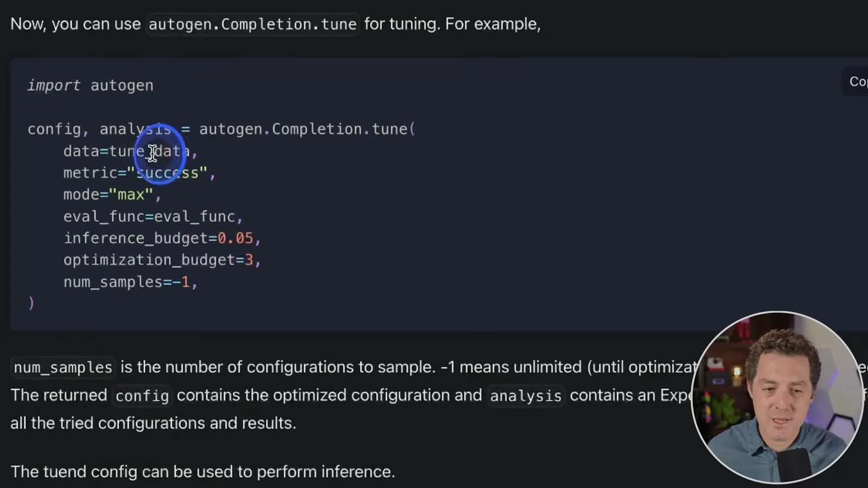Click the "inference_budget=0.05," code line
The width and height of the screenshot is (868, 488).
point(162,238)
